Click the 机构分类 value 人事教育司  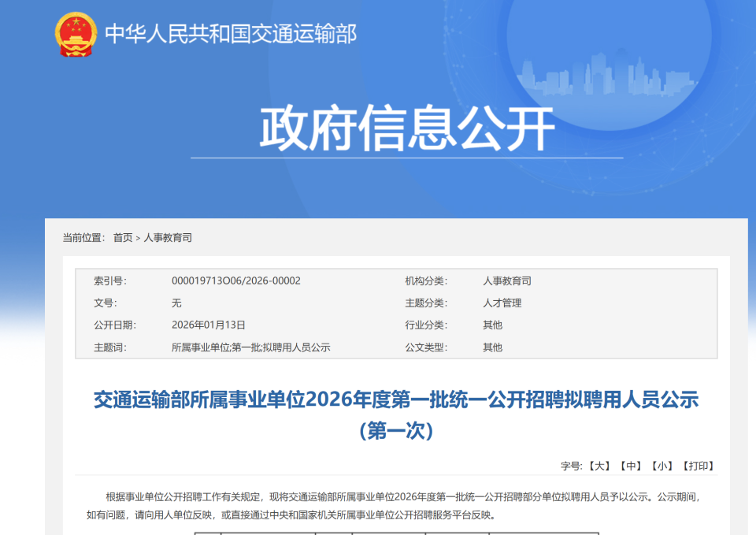(x=507, y=279)
